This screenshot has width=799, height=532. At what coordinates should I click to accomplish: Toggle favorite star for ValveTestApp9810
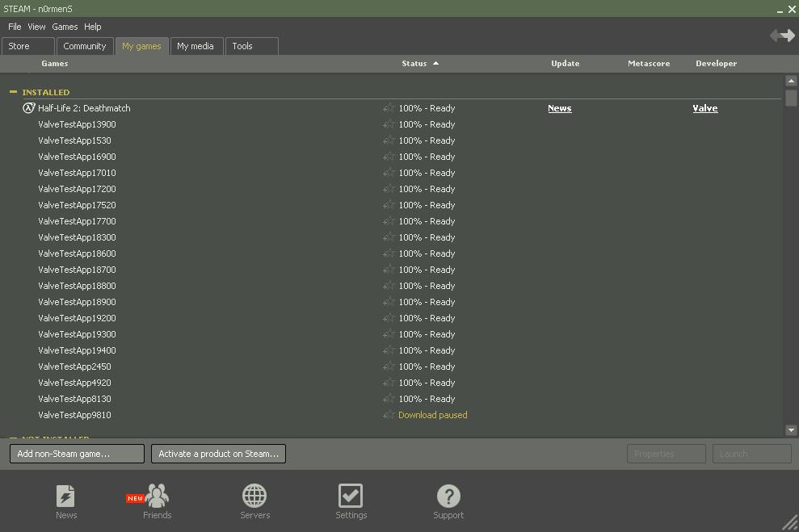pos(389,415)
